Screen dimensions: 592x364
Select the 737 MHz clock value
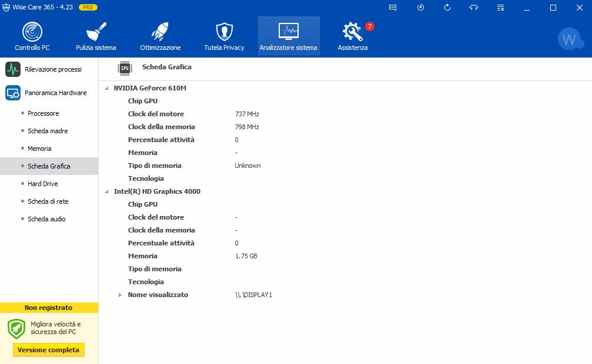pos(247,114)
